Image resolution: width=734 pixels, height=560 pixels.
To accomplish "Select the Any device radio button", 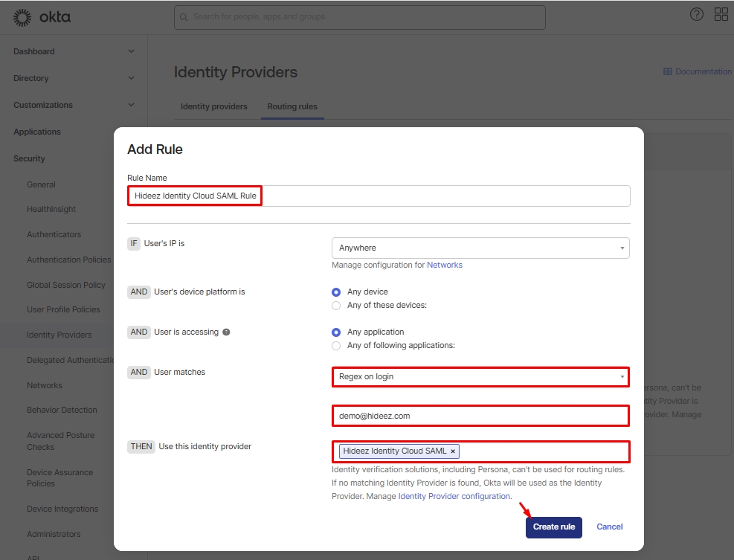I will (x=336, y=292).
